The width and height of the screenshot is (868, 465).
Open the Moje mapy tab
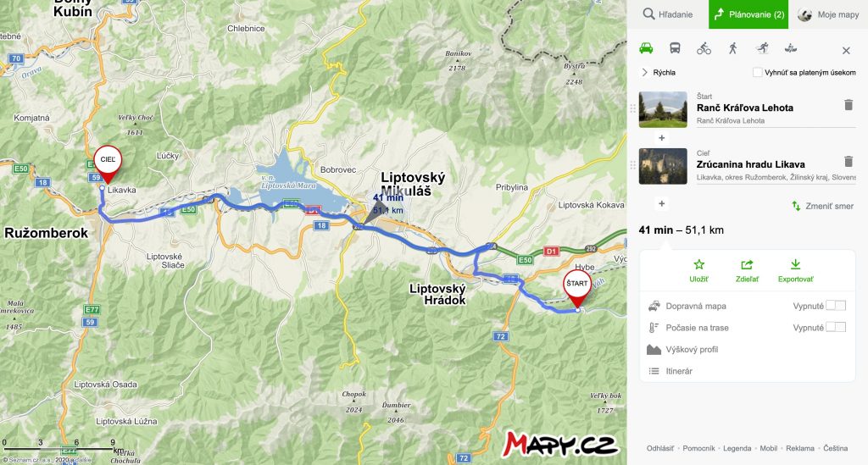pos(828,14)
